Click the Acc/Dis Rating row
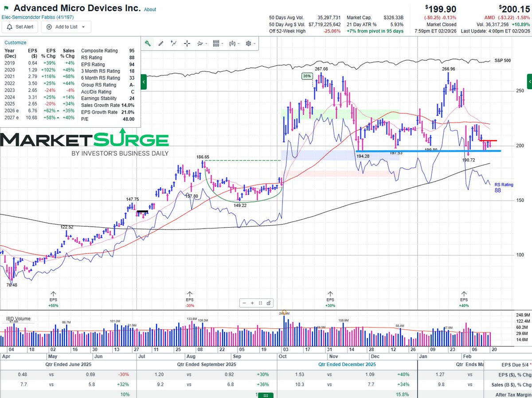532x398 pixels. [108, 91]
